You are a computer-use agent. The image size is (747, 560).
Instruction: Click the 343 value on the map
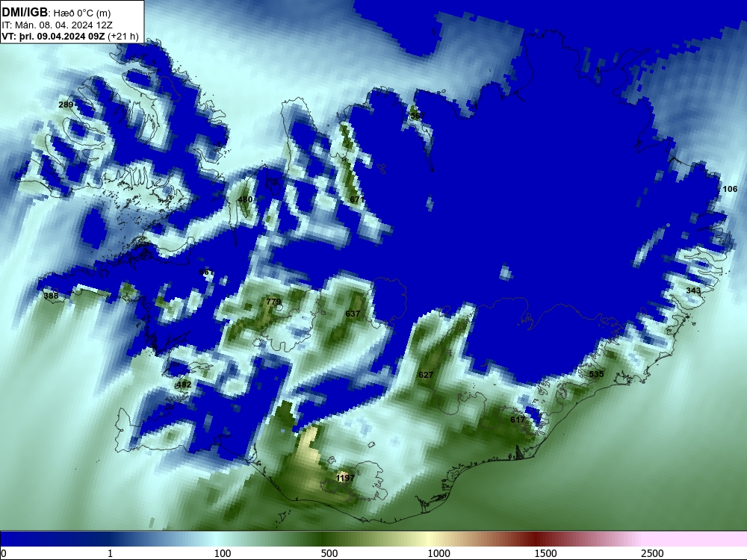tap(693, 290)
